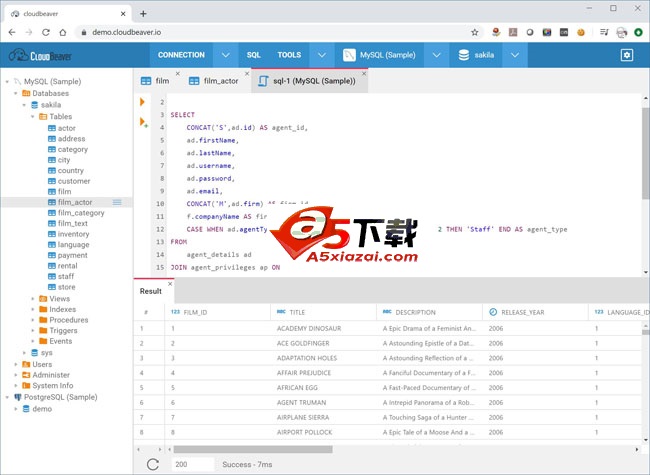
Task: Reload the browser page
Action: tap(46, 32)
